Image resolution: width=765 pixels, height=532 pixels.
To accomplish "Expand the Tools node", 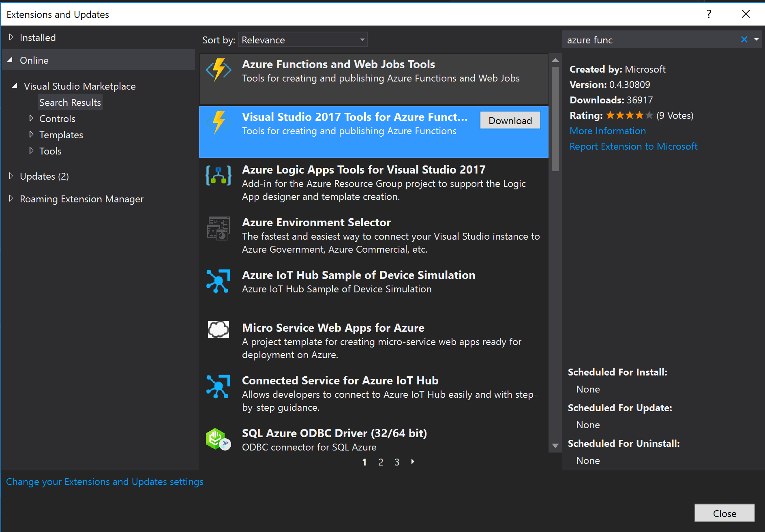I will tap(31, 151).
